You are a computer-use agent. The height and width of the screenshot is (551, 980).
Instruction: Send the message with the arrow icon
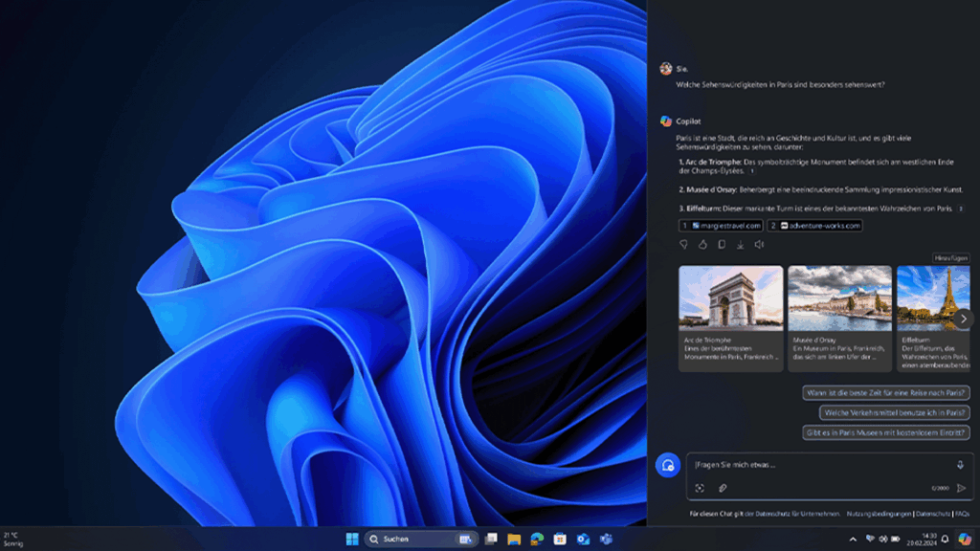[x=961, y=488]
